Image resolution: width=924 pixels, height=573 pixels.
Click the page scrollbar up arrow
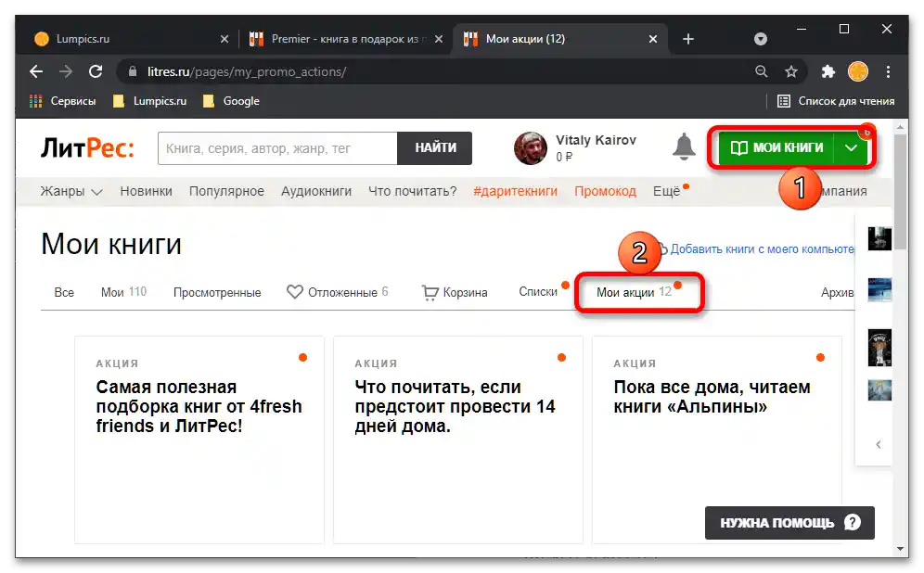[900, 127]
